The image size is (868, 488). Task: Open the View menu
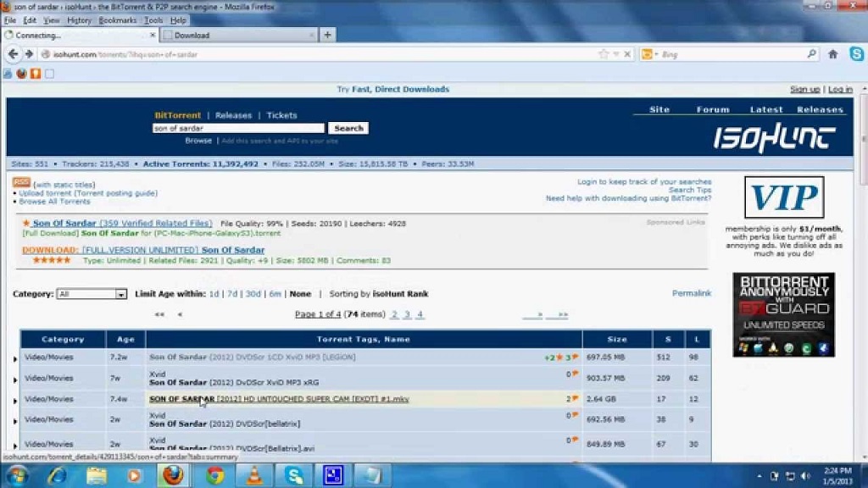click(x=51, y=20)
